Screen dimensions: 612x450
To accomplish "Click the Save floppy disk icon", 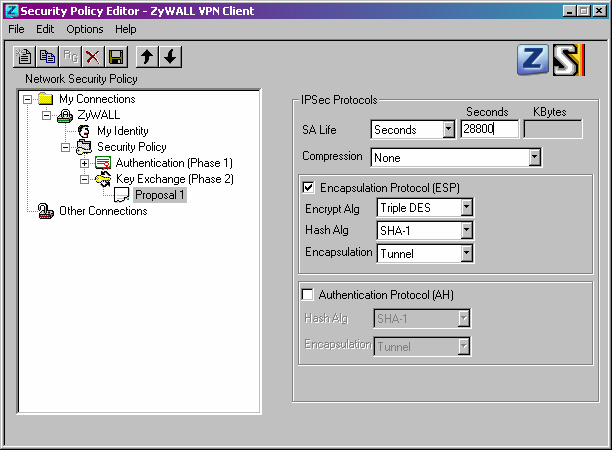I will pos(116,57).
